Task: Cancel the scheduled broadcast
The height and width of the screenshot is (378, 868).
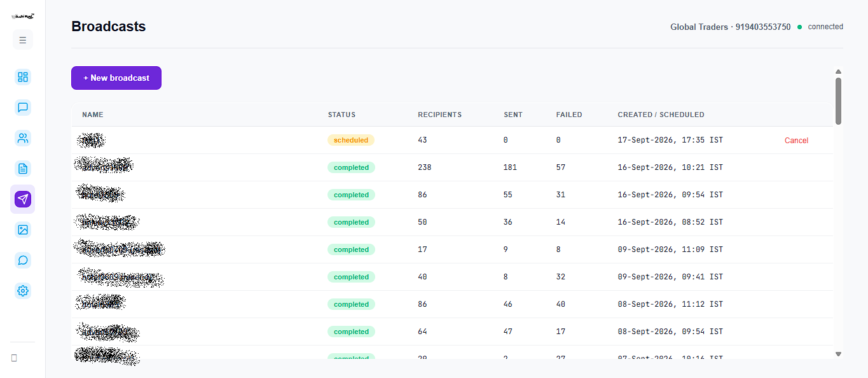Action: click(x=796, y=141)
